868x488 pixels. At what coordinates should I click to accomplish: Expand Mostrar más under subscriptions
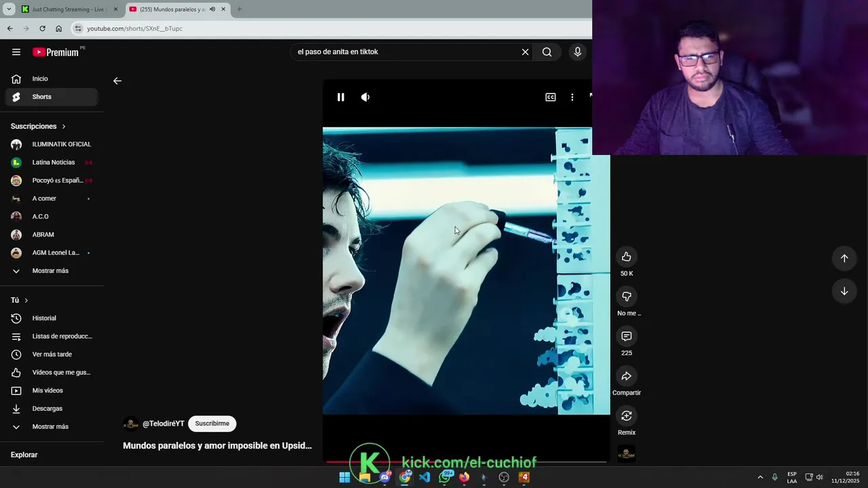[52, 270]
